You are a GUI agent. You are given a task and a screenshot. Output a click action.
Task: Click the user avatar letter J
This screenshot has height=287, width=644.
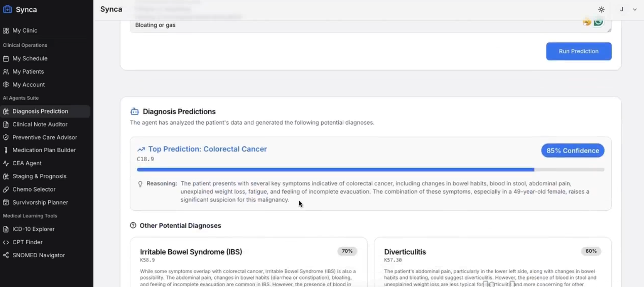622,9
